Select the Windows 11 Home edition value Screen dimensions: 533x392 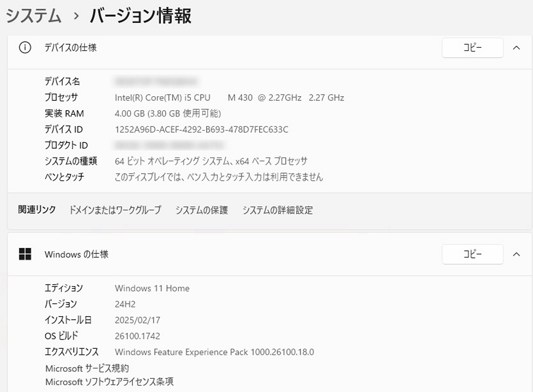(153, 288)
